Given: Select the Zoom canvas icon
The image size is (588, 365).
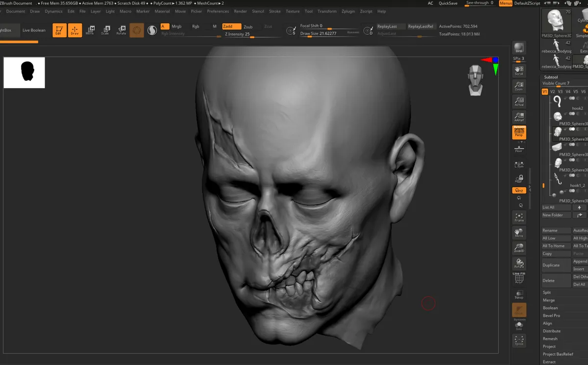Looking at the screenshot, I should click(x=519, y=86).
